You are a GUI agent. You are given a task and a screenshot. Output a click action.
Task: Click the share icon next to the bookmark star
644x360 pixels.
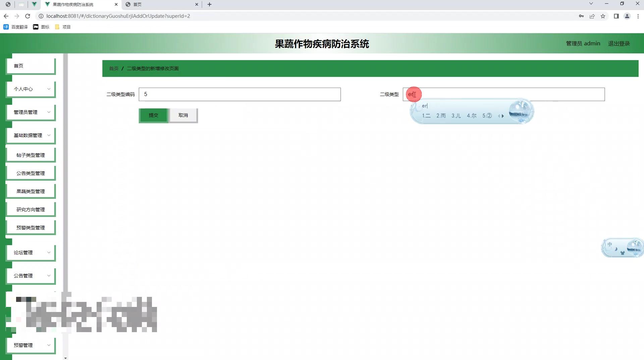click(592, 16)
